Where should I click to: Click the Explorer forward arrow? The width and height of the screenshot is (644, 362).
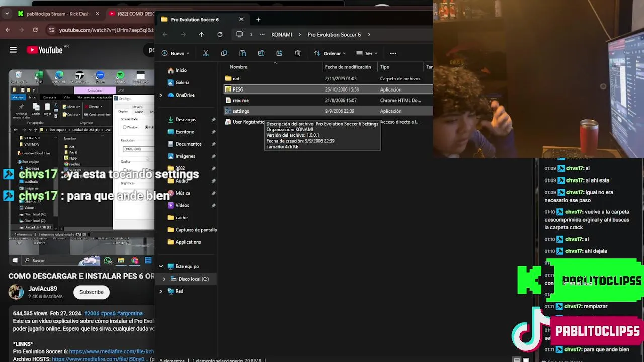(x=183, y=34)
